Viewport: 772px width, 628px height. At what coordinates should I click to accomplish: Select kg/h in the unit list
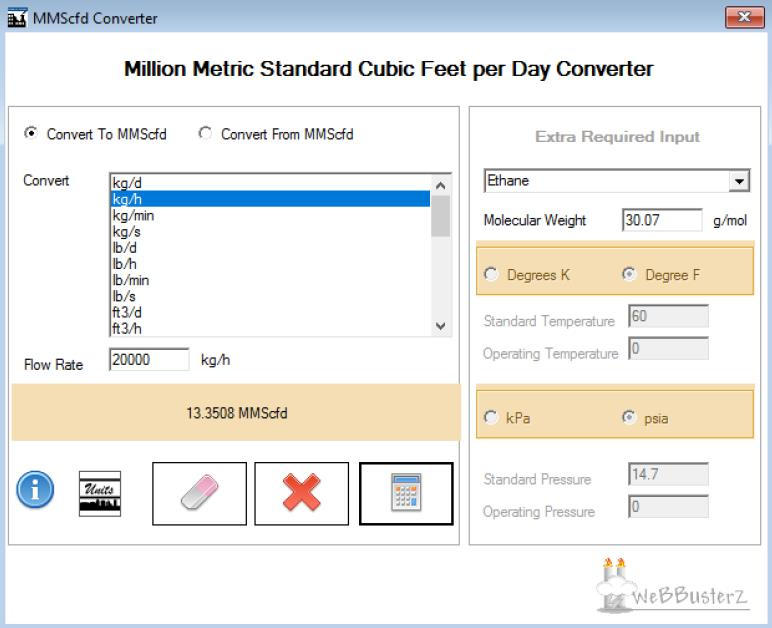click(x=270, y=199)
